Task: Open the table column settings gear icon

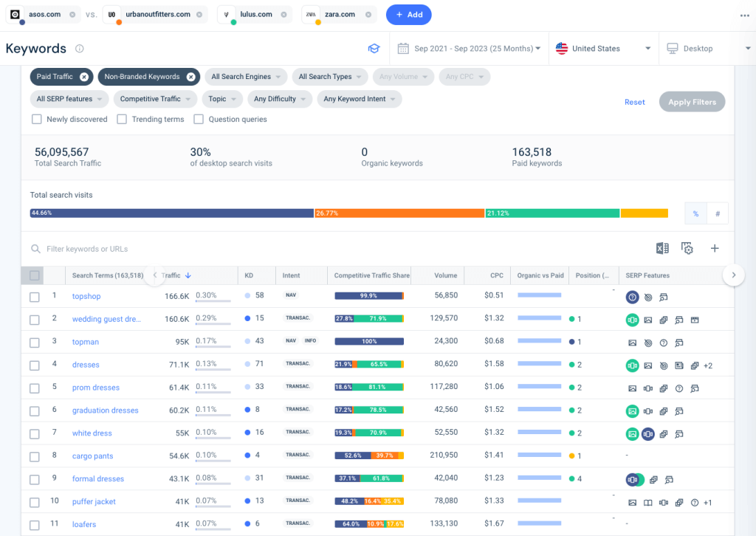Action: coord(687,248)
